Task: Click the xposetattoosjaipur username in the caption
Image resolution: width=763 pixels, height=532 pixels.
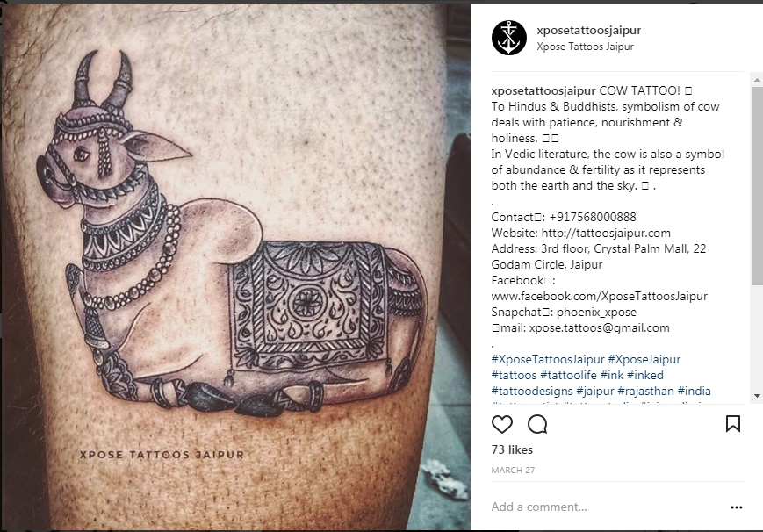Action: 543,91
